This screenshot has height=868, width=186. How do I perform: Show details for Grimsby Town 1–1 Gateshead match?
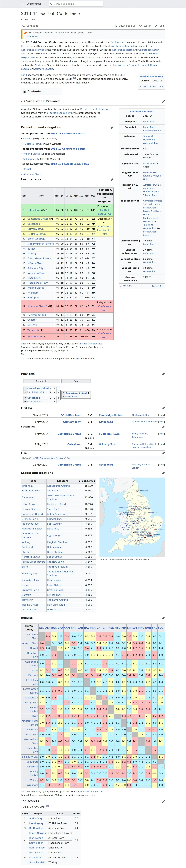point(161,422)
